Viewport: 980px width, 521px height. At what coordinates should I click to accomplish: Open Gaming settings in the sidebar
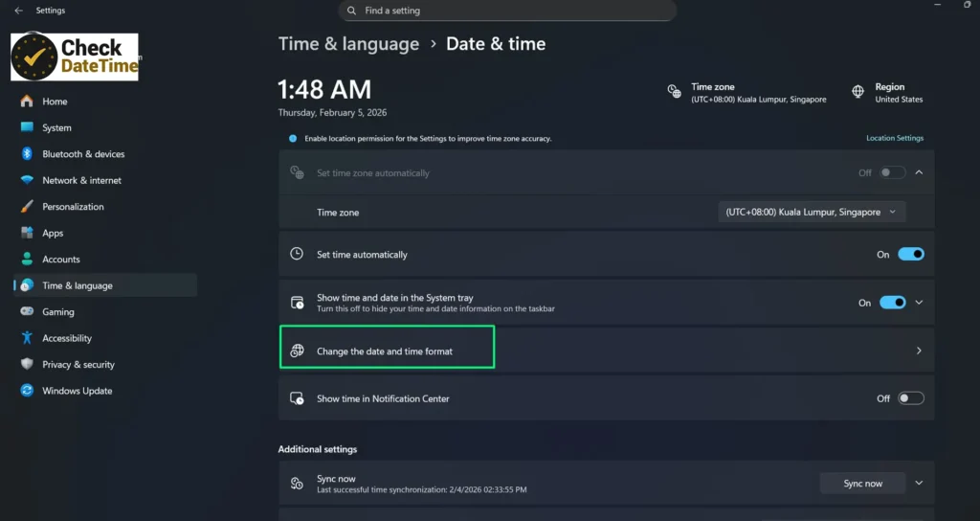coord(105,311)
